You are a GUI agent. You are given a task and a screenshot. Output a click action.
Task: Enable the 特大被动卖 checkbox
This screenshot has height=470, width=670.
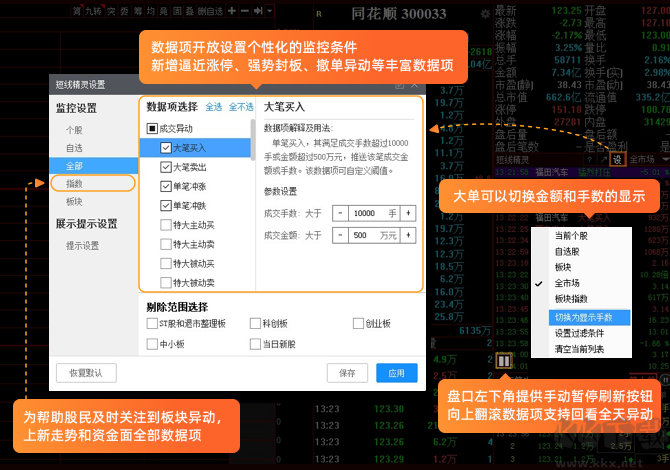(166, 282)
